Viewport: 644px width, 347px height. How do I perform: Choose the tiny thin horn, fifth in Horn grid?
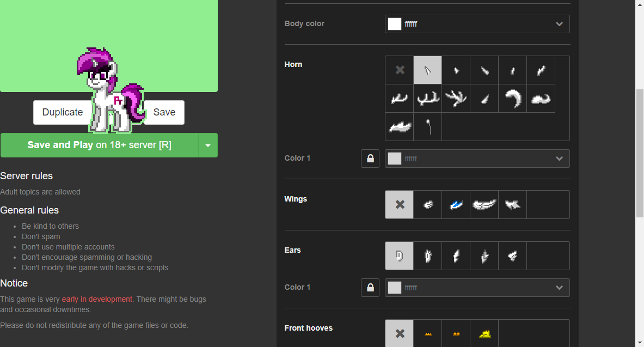513,70
